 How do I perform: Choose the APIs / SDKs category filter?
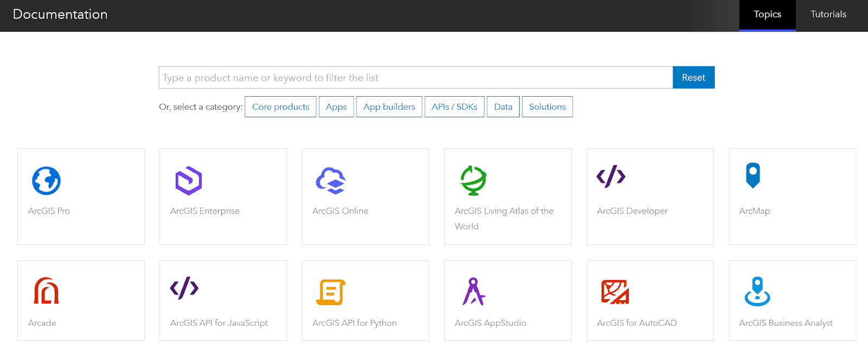pyautogui.click(x=454, y=107)
